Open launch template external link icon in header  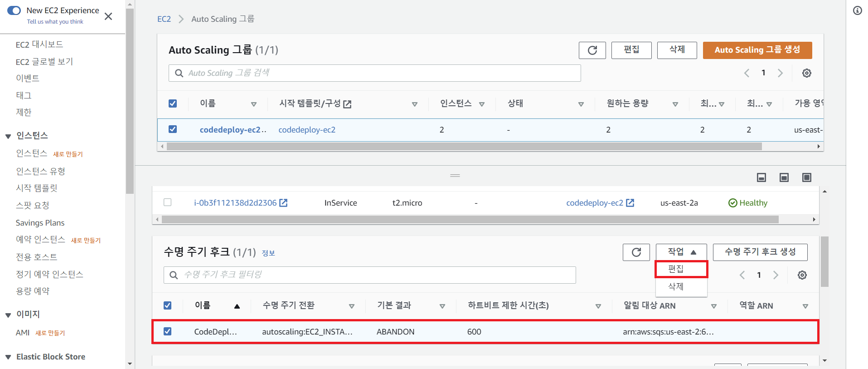click(347, 104)
